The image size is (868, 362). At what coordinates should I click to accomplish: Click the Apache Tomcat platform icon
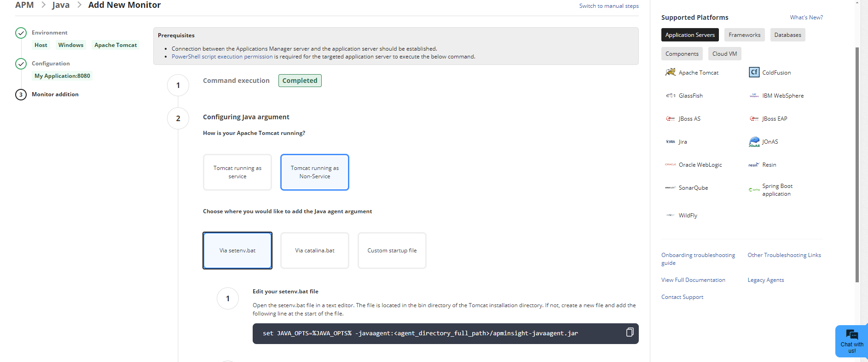click(x=670, y=72)
